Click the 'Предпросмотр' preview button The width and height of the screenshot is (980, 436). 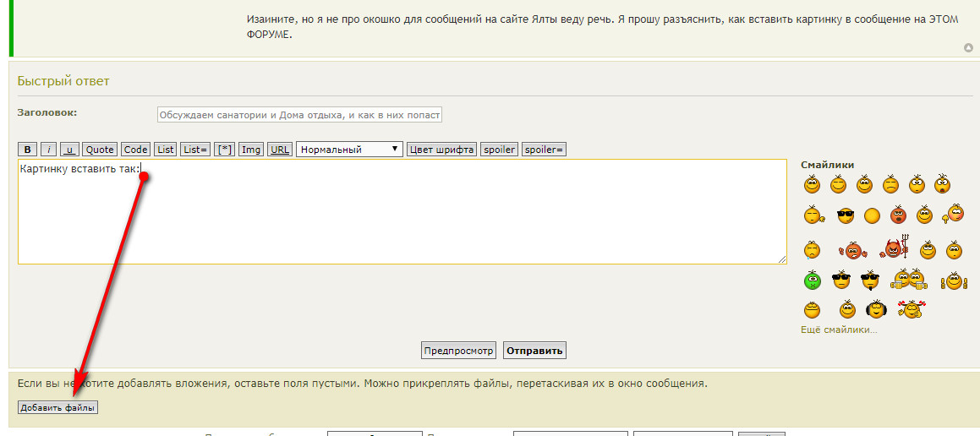[458, 351]
